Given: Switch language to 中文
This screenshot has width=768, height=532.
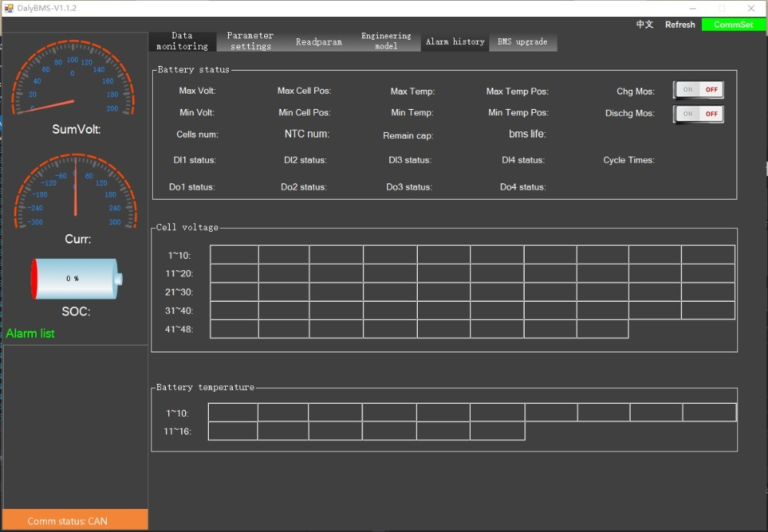Looking at the screenshot, I should pyautogui.click(x=644, y=25).
